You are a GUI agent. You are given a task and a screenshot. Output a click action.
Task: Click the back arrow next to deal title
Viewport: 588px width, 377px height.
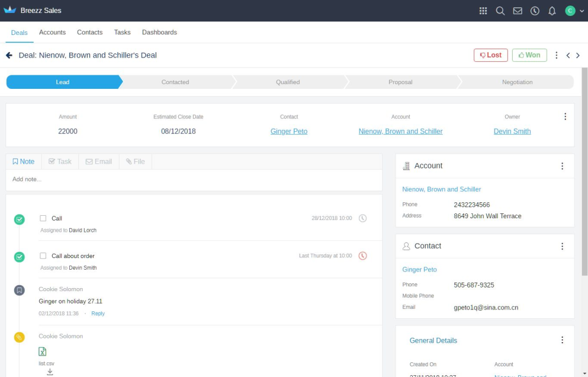coord(9,55)
